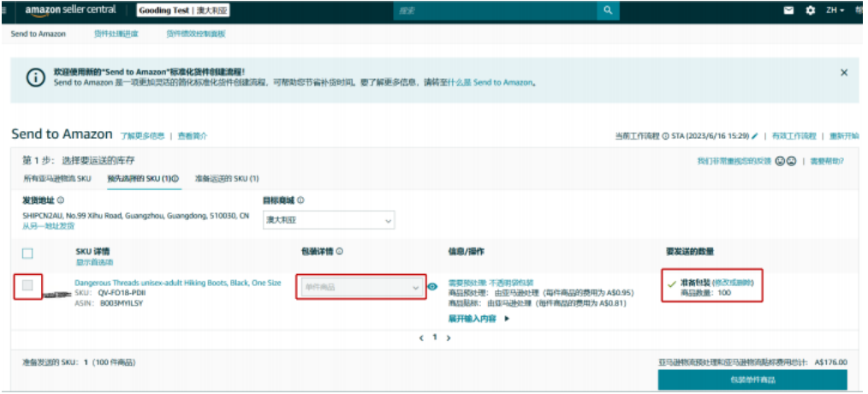Click the 修改或删除 link
The width and height of the screenshot is (868, 394).
tap(733, 283)
